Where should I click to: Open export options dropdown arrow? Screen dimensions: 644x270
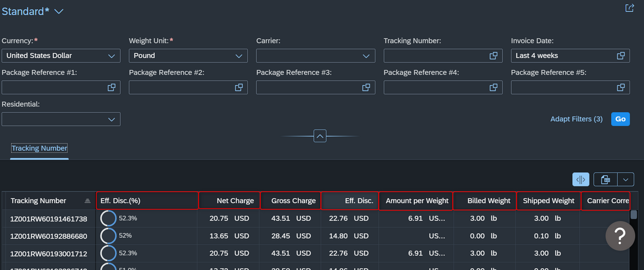(x=626, y=179)
